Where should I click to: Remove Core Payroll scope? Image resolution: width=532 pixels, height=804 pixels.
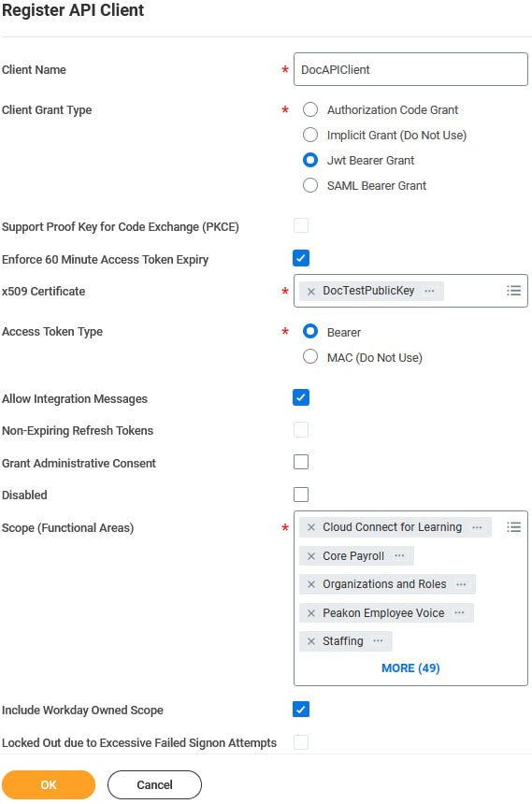pos(311,556)
